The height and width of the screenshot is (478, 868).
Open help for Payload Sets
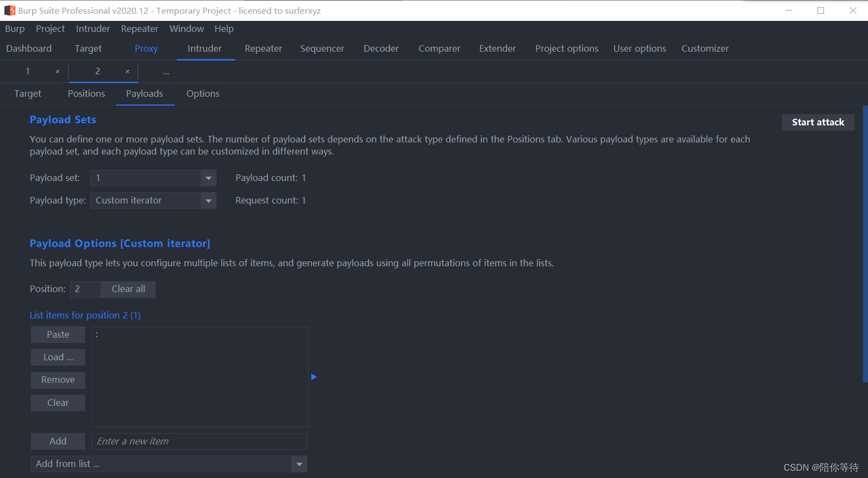14,120
